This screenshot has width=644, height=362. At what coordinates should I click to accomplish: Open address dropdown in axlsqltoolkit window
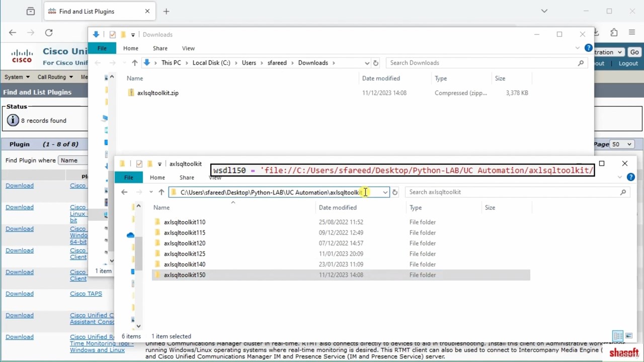pos(385,192)
